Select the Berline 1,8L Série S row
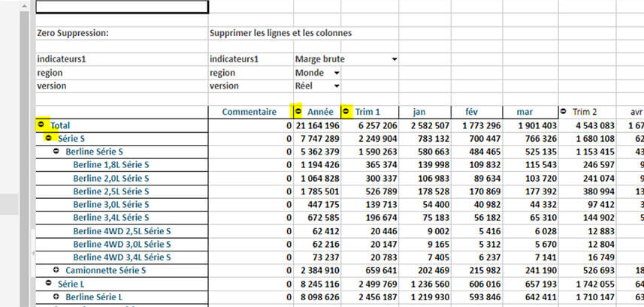The image size is (644, 307). (x=111, y=165)
